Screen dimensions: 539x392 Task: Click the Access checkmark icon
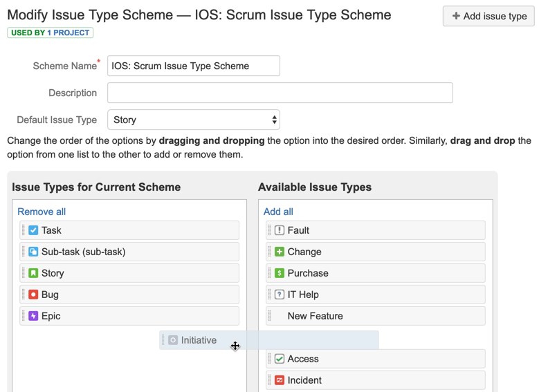pyautogui.click(x=280, y=359)
